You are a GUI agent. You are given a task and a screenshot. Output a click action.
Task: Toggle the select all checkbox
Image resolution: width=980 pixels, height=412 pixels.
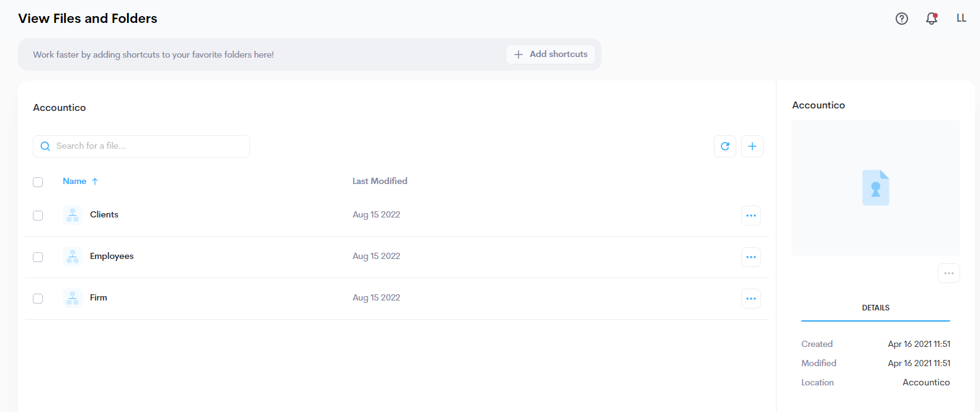point(38,182)
